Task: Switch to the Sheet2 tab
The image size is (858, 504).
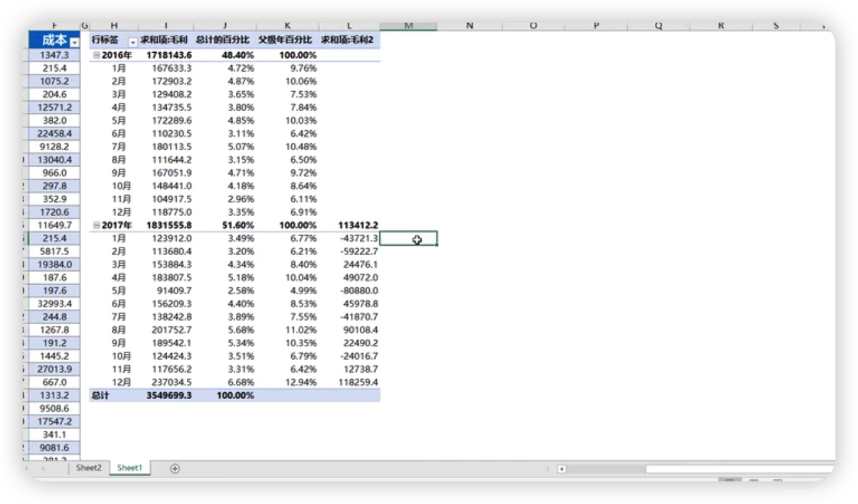Action: click(89, 468)
